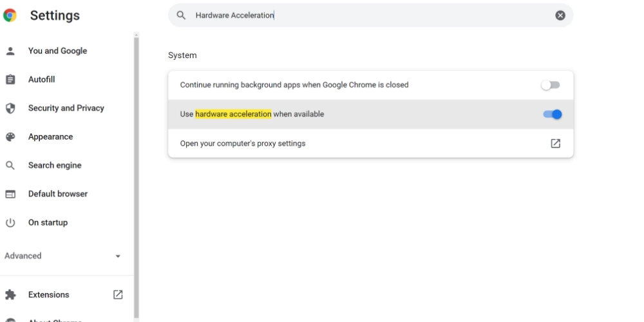644x322 pixels.
Task: Click the Settings page title
Action: click(x=55, y=15)
